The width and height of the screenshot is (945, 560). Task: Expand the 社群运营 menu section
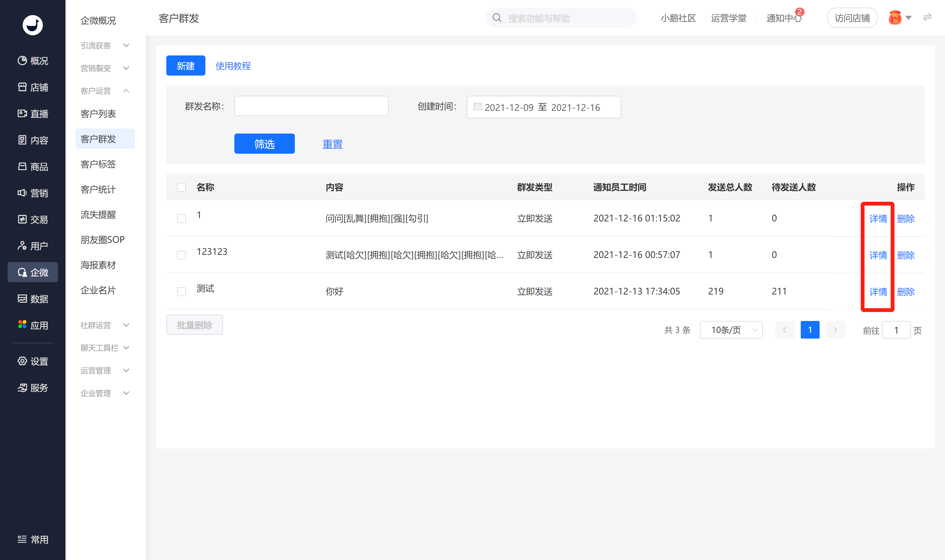click(105, 325)
